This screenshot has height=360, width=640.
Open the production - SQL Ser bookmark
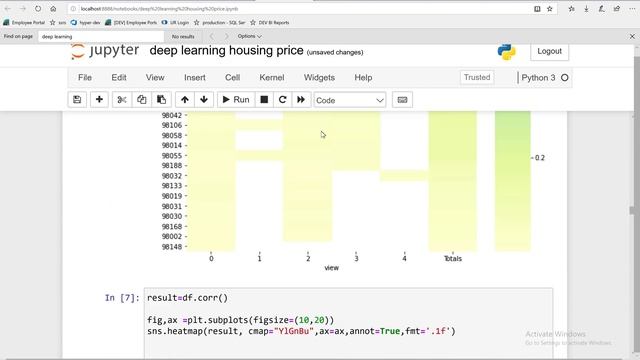(x=220, y=23)
